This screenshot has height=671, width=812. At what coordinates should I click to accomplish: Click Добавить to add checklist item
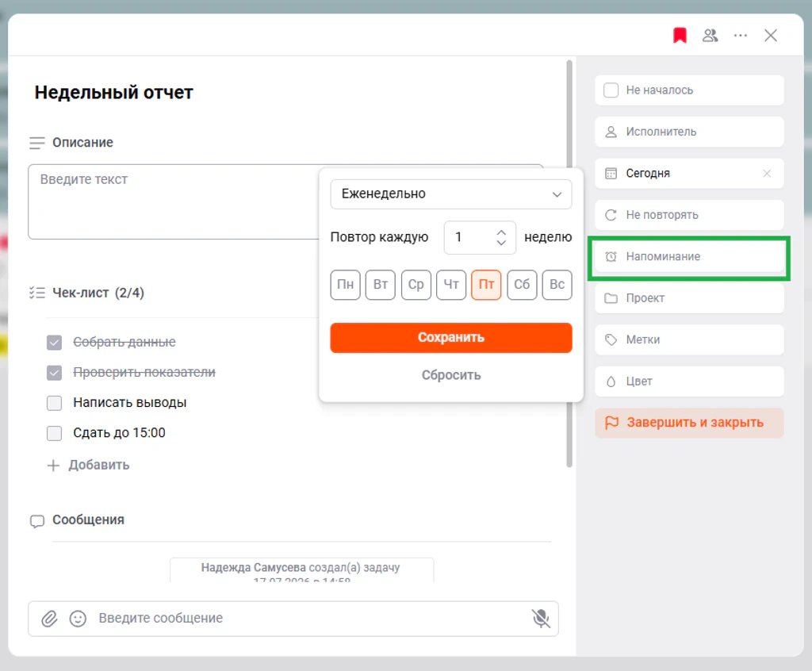click(x=99, y=466)
